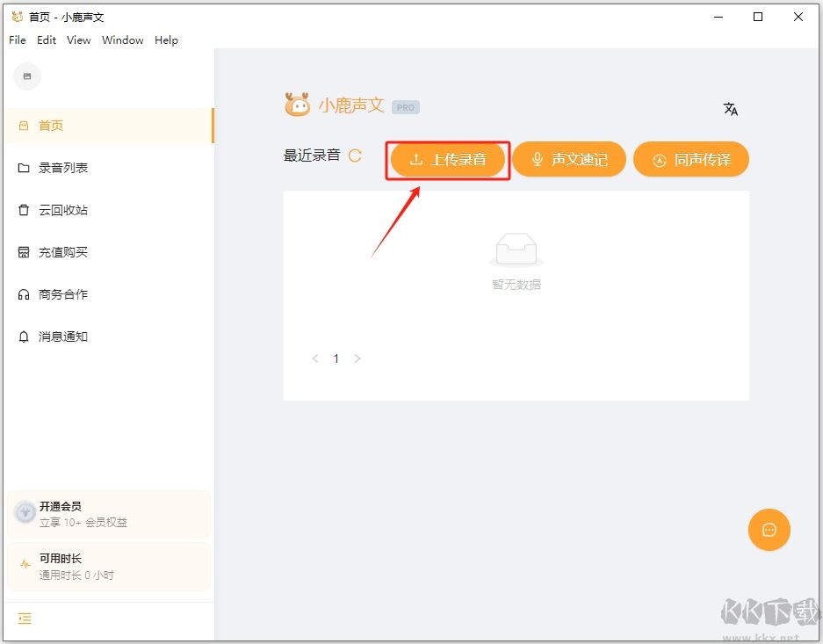Refresh the 最近录音 list

click(355, 156)
